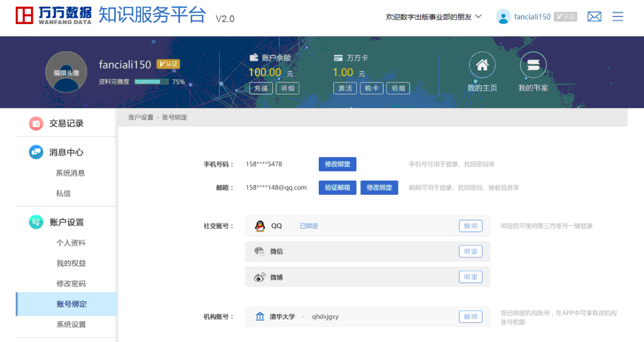Click the Wanfang Data logo
This screenshot has height=342, width=644.
pos(53,15)
